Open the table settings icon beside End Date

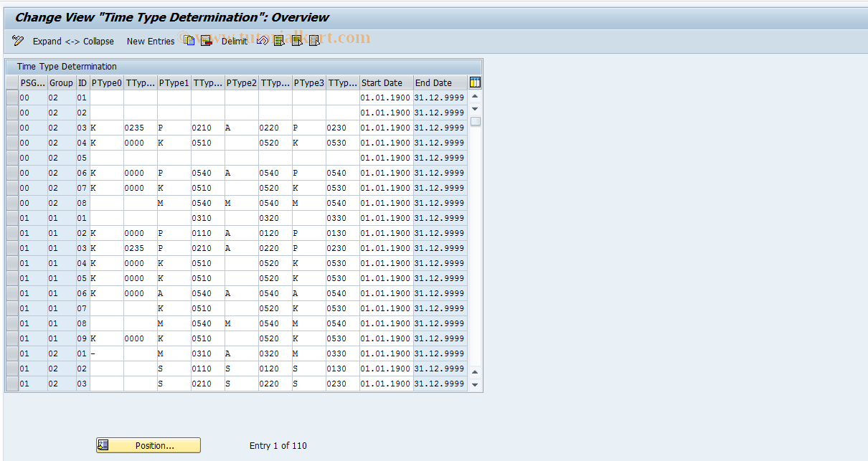pyautogui.click(x=475, y=82)
